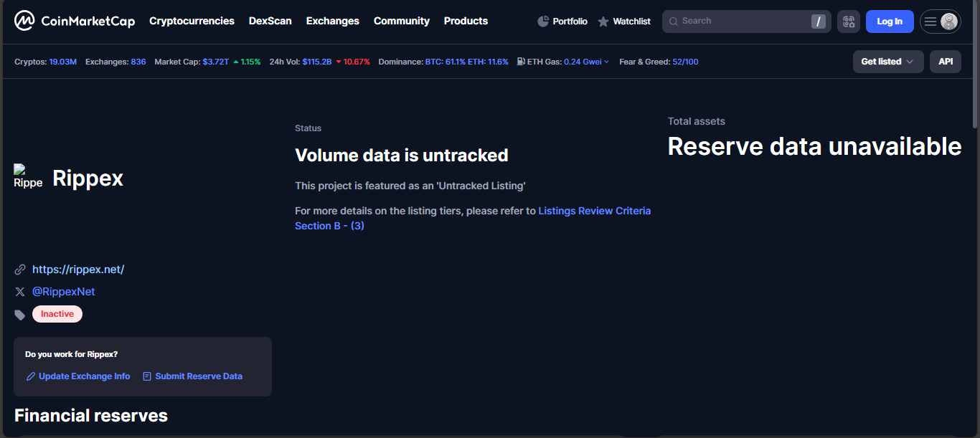Click Submit Reserve Data
980x438 pixels.
tap(199, 376)
